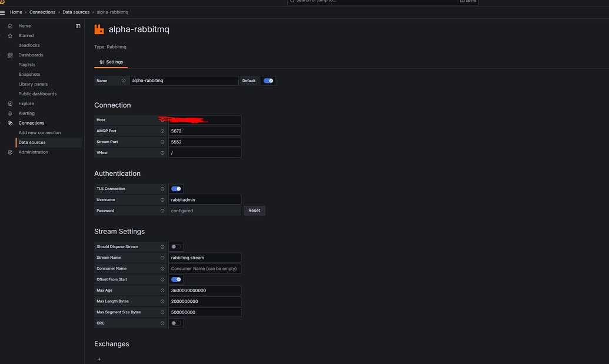Disable the Default data source toggle
609x364 pixels.
pyautogui.click(x=268, y=81)
